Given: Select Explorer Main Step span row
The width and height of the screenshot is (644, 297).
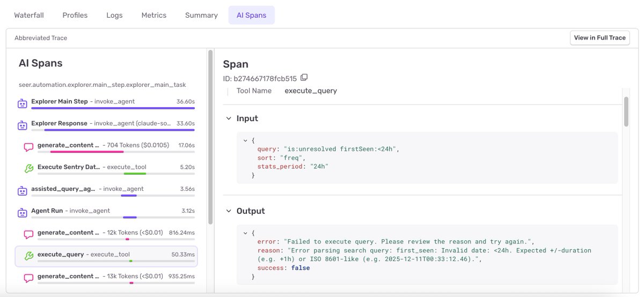Looking at the screenshot, I should pyautogui.click(x=106, y=103).
